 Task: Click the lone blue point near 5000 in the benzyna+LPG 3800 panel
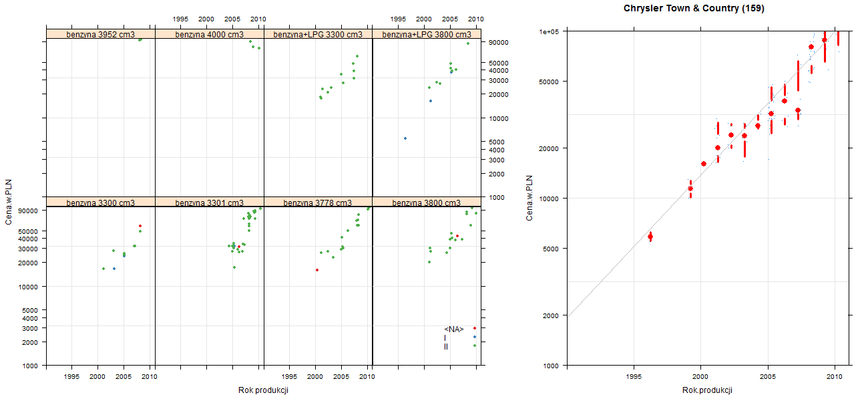pos(405,138)
